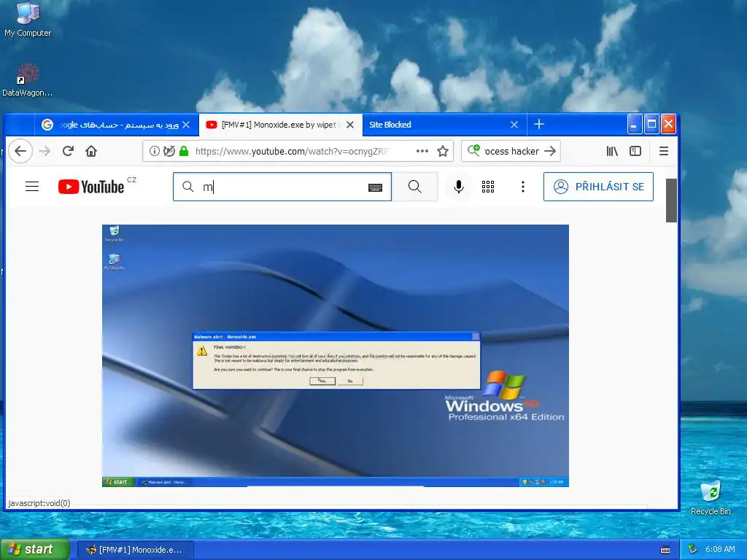Click the Firefox search box text
The height and width of the screenshot is (560, 747).
coord(511,151)
